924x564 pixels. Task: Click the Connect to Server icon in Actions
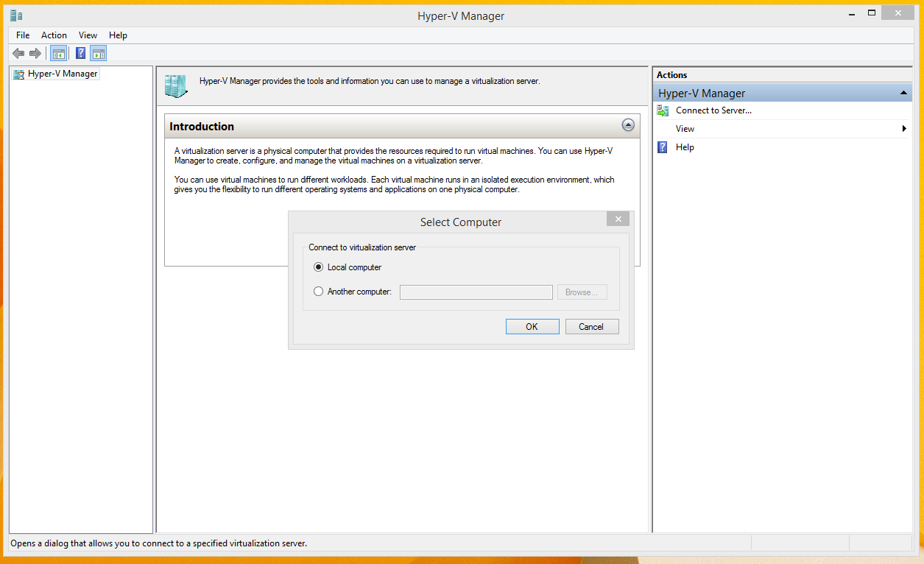click(663, 110)
